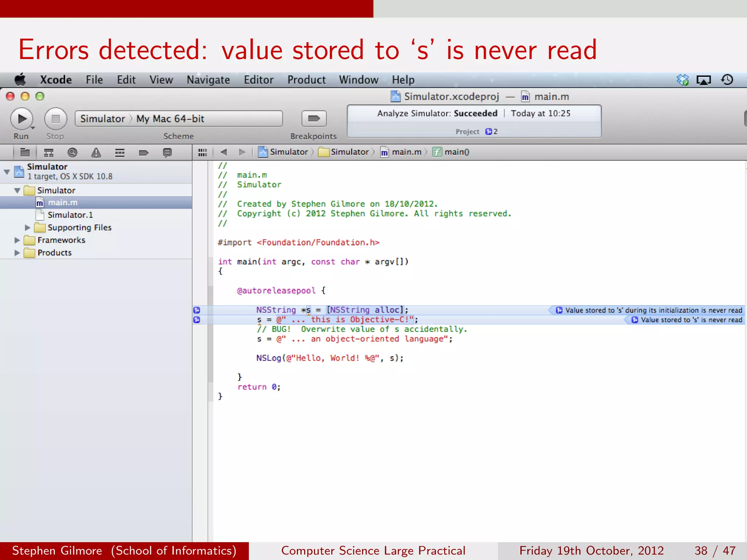This screenshot has width=747, height=560.
Task: Open the Search navigator icon
Action: [72, 152]
